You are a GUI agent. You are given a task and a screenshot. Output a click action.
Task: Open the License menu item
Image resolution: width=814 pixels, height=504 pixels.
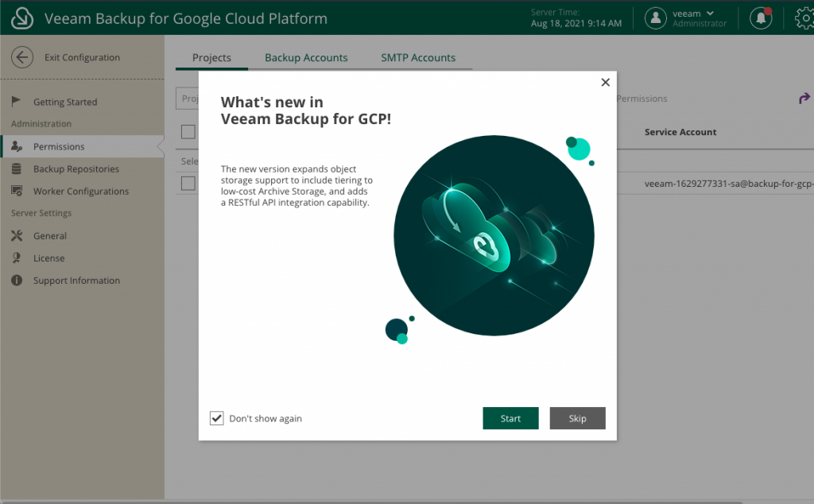(48, 258)
